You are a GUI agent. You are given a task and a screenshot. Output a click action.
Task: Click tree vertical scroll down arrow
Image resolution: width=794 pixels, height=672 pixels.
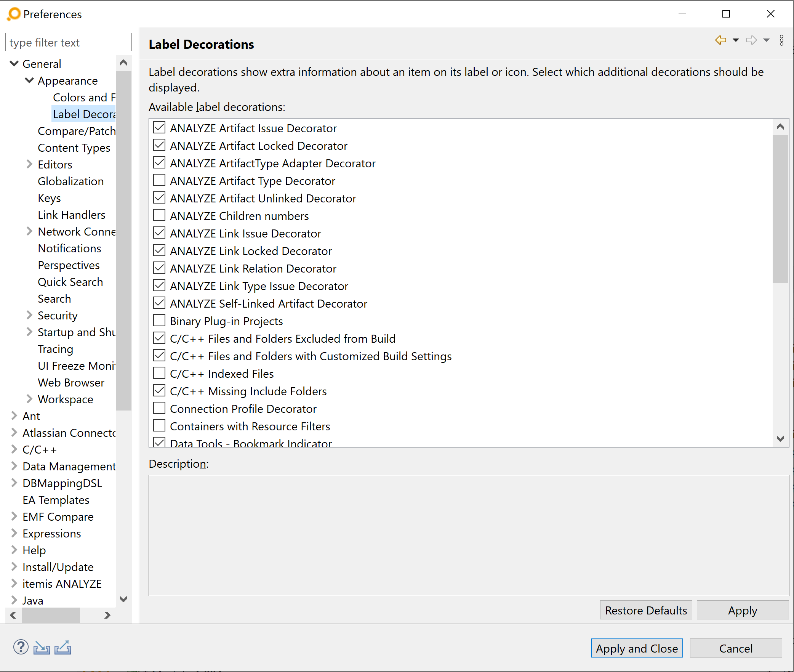pyautogui.click(x=123, y=599)
